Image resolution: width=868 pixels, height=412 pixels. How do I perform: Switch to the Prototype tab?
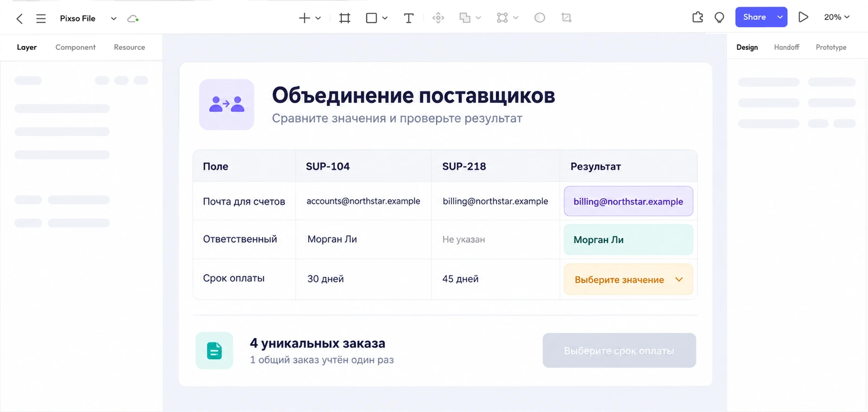tap(831, 47)
